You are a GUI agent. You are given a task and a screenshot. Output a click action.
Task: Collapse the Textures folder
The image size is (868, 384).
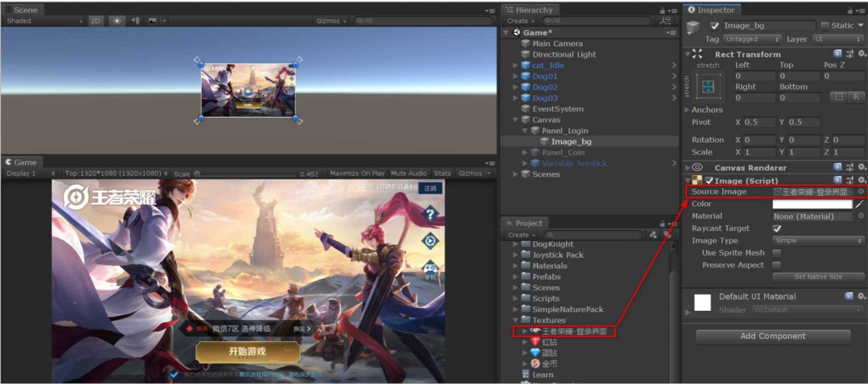(515, 320)
